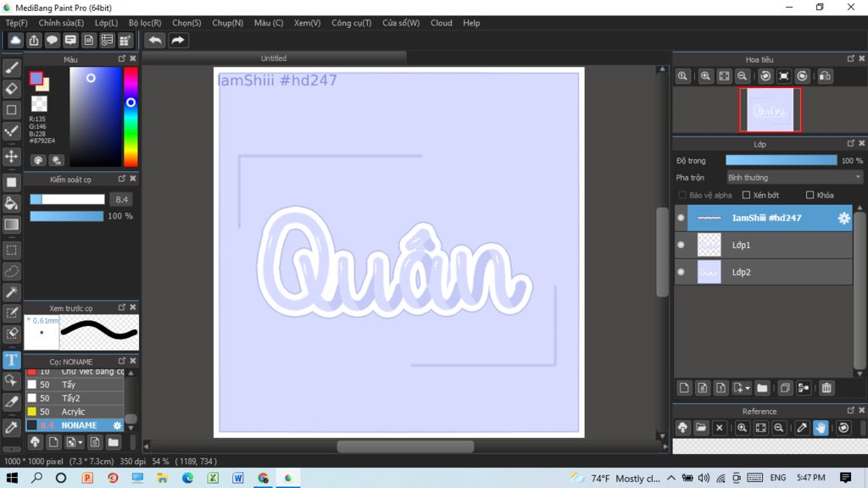
Task: Open the settings gear of NONAME brush
Action: [x=117, y=425]
